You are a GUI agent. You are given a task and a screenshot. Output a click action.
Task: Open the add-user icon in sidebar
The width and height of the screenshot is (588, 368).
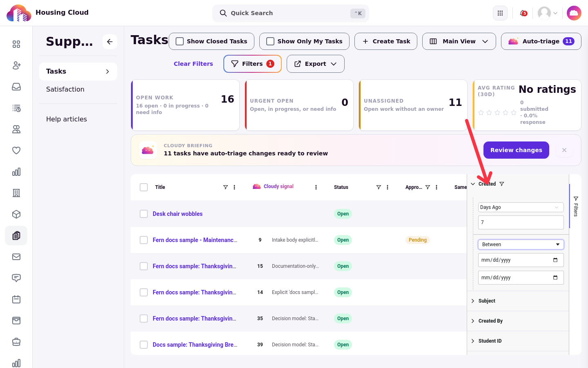(x=16, y=65)
